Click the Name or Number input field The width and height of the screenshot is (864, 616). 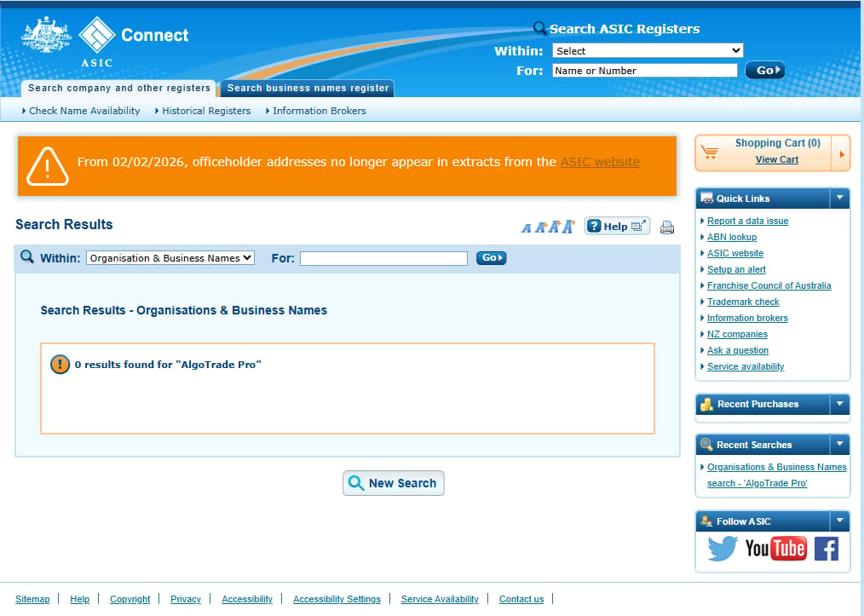(645, 71)
